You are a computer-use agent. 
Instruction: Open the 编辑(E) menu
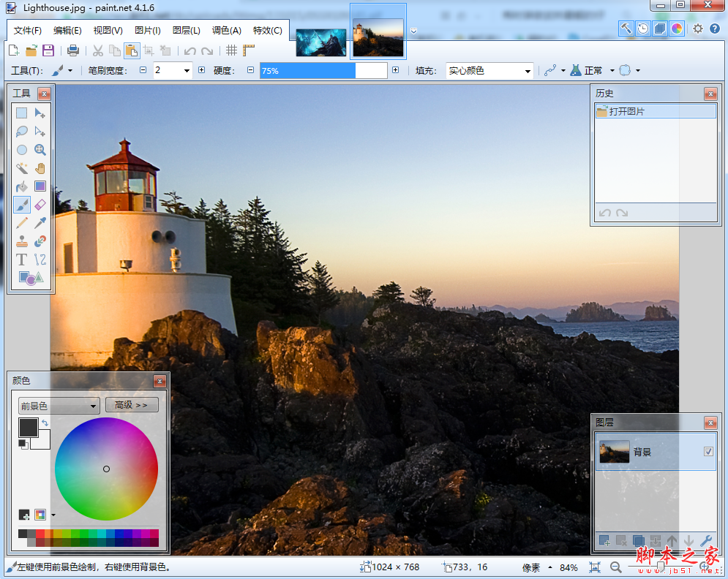(67, 31)
